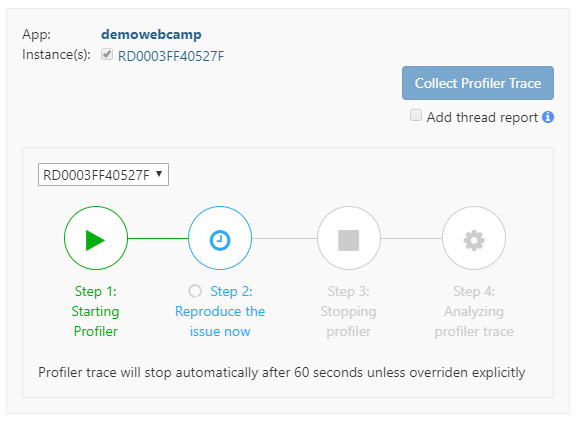Image resolution: width=577 pixels, height=423 pixels.
Task: Click the loading spinner next to Step 2
Action: click(195, 291)
